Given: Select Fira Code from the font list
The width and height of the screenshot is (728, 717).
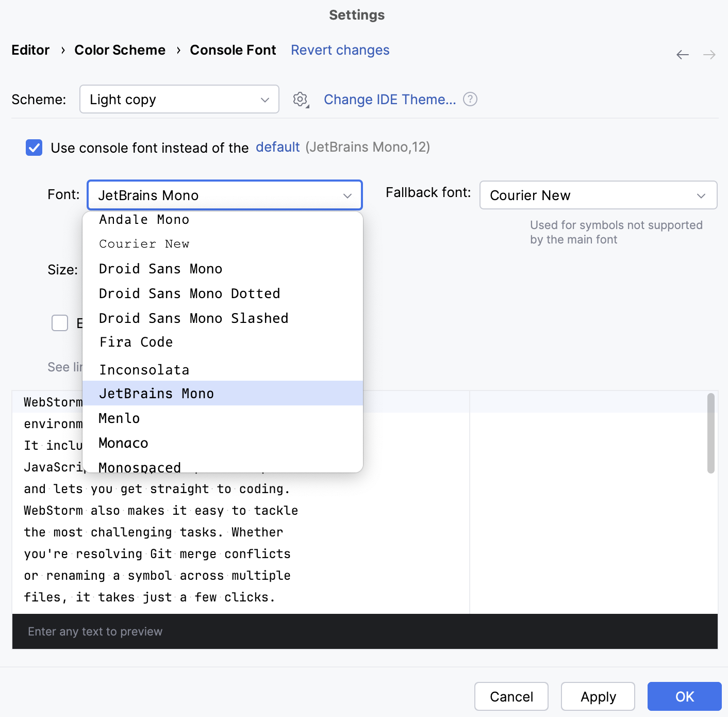Looking at the screenshot, I should coord(136,342).
